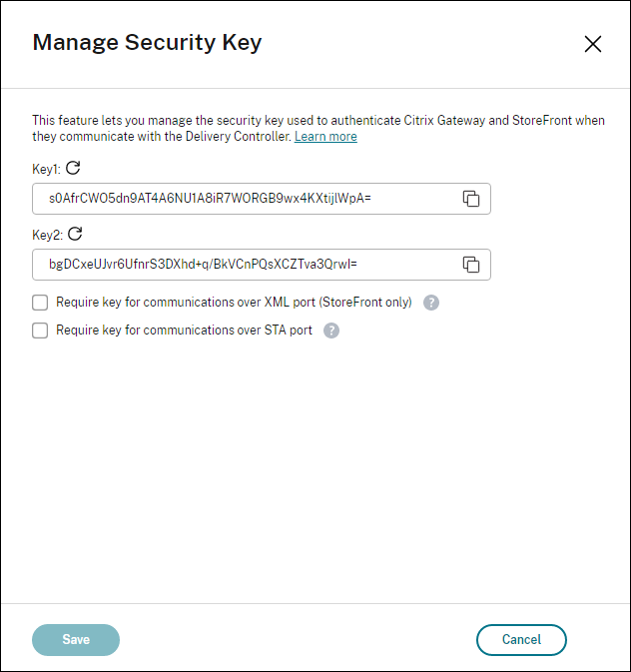Click the 'Require key for communications over XML port' label
Screen dimensions: 631x672
click(234, 303)
